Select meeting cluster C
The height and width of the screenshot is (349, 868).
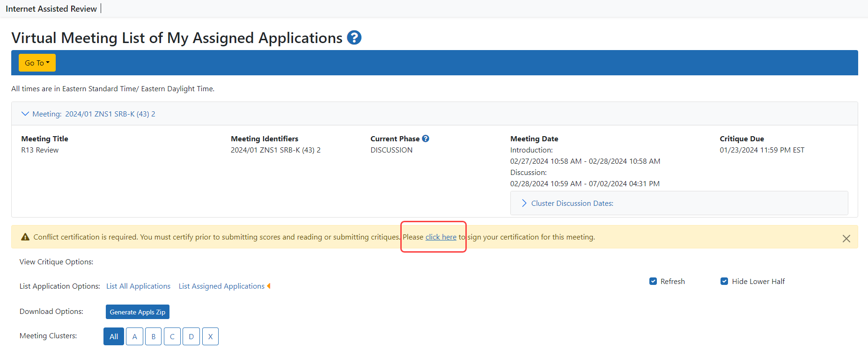172,336
